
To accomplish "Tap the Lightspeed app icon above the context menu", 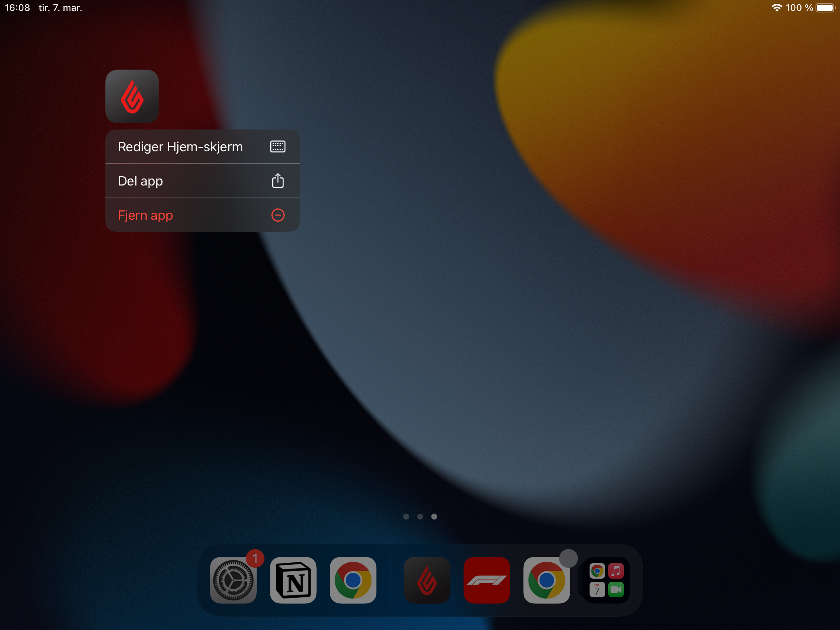I will click(x=132, y=96).
